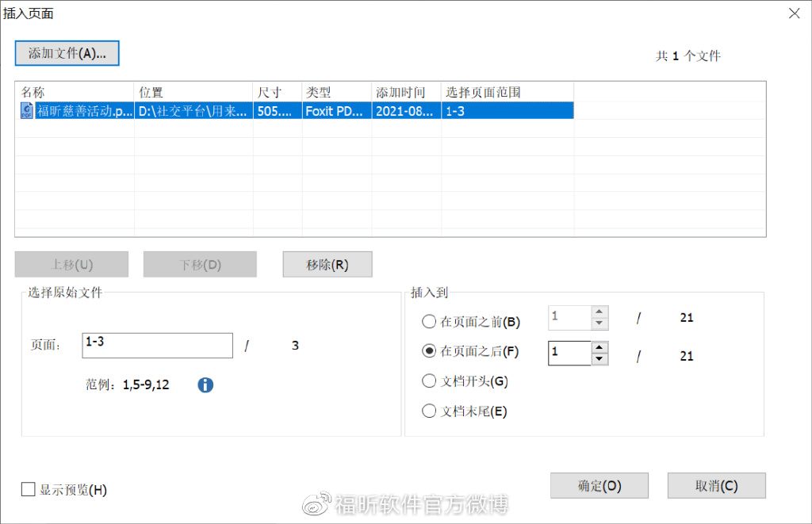Viewport: 812px width, 524px height.
Task: Click inside the 页面 input showing 1-3
Action: pos(157,345)
